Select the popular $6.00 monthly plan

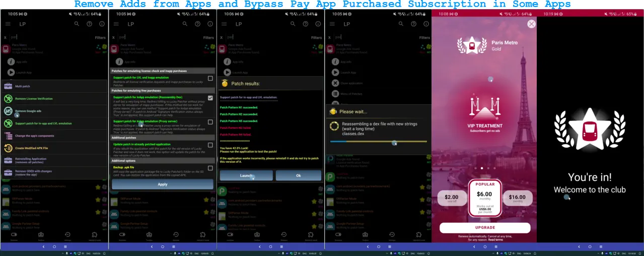coord(484,198)
